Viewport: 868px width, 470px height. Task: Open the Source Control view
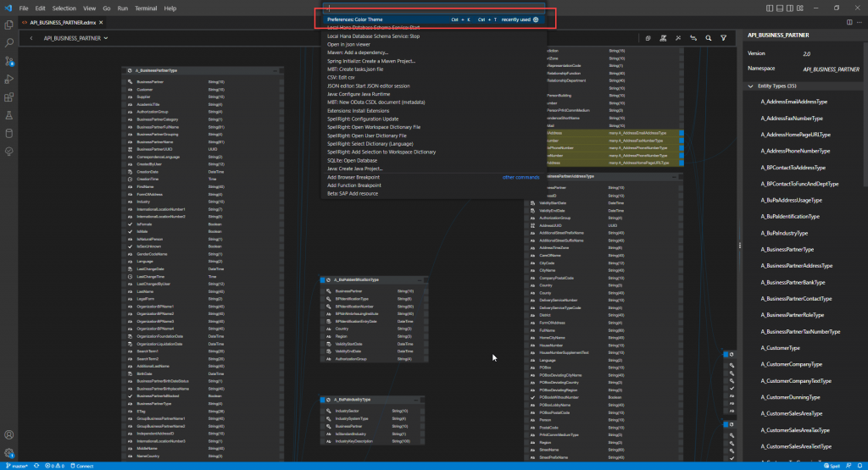[x=8, y=61]
